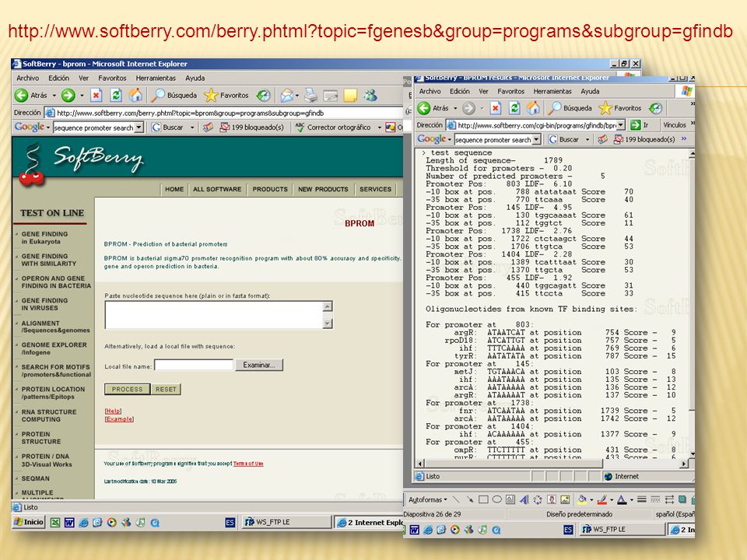Pick the font color letter A in drawing toolbar
The width and height of the screenshot is (747, 560).
pyautogui.click(x=622, y=499)
